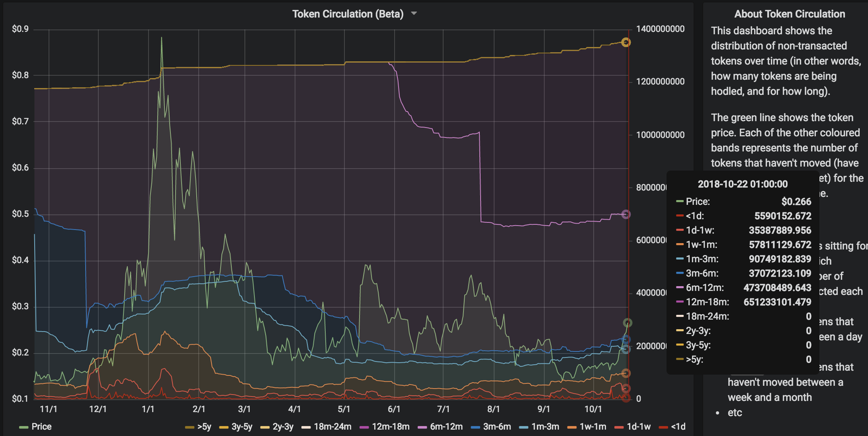
Task: Toggle the 3y-5y legend series
Action: click(242, 426)
